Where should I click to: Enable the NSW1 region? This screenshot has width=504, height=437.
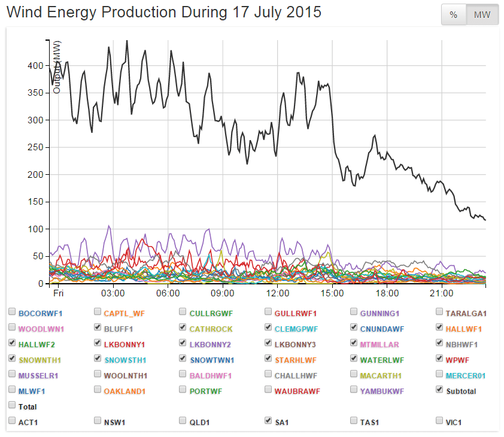coord(98,421)
